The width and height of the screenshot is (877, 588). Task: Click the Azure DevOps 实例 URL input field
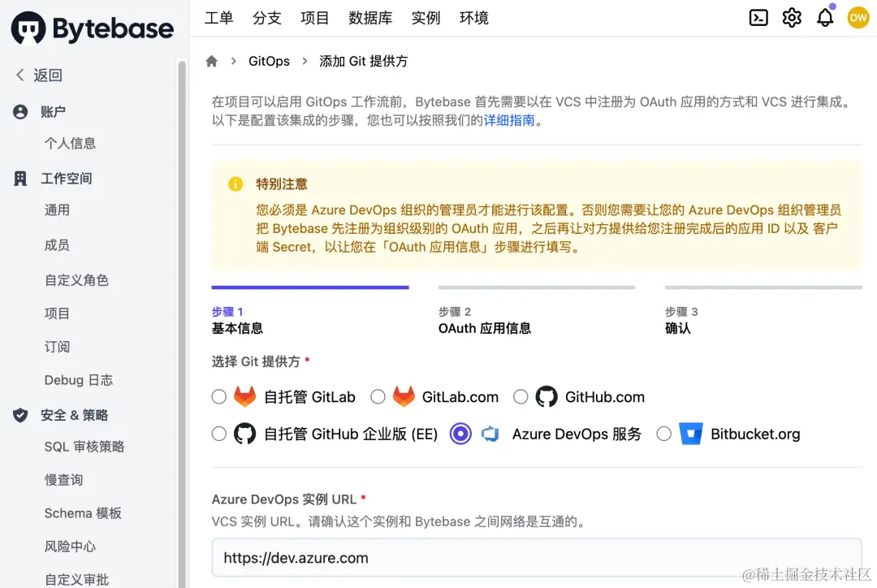tap(537, 558)
